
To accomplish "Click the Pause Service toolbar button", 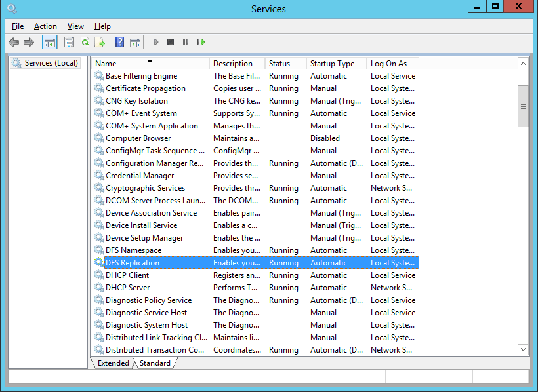I will (x=186, y=42).
